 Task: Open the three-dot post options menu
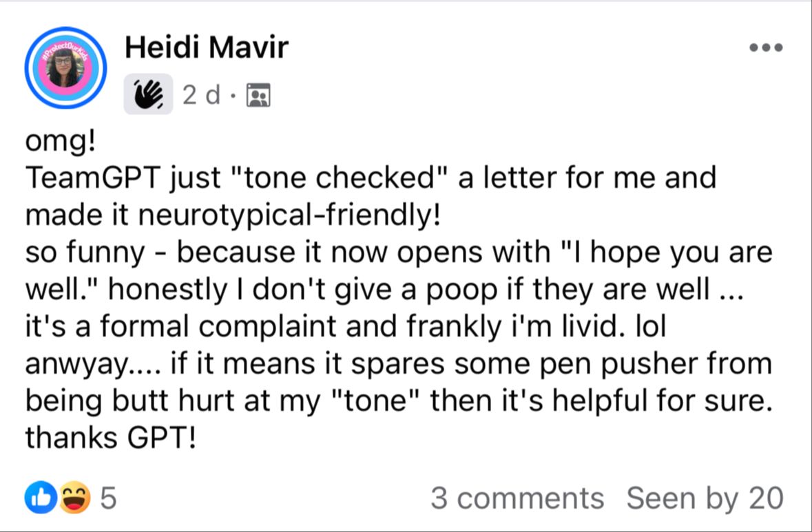(766, 48)
